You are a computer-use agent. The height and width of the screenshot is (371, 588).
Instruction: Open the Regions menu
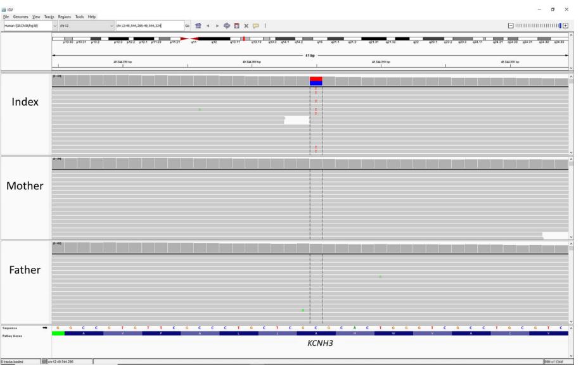pyautogui.click(x=65, y=17)
